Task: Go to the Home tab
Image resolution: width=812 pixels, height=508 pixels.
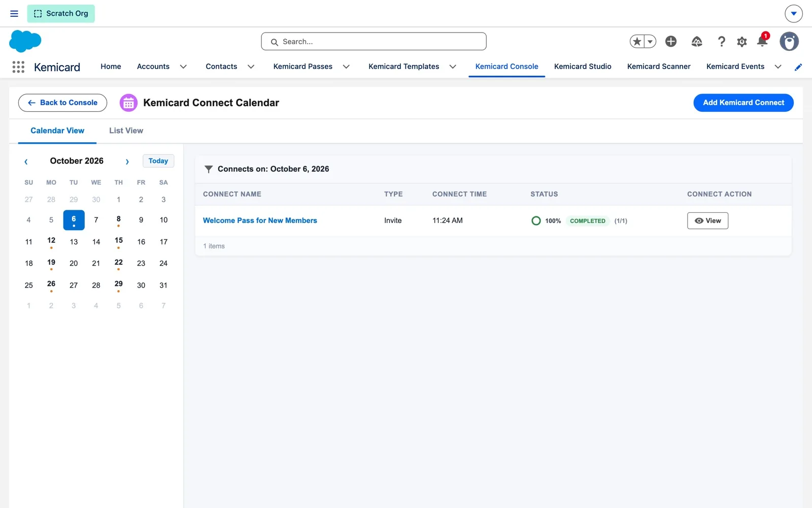Action: 111,67
